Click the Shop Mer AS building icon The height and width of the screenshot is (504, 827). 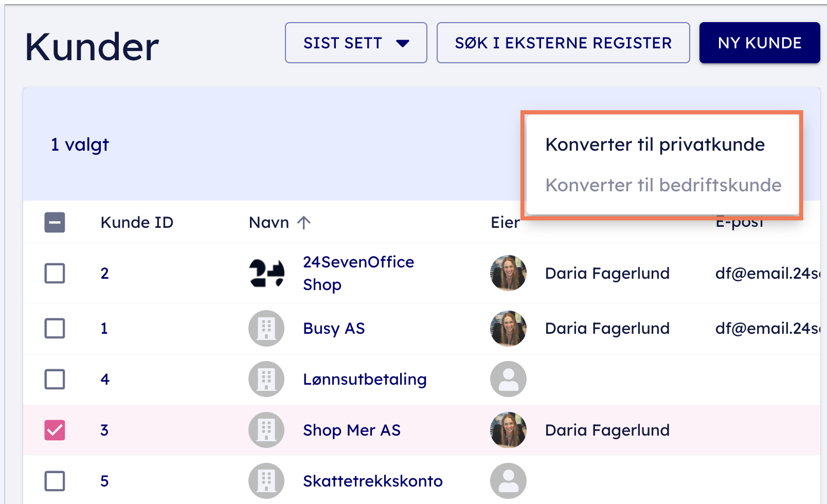[x=266, y=430]
